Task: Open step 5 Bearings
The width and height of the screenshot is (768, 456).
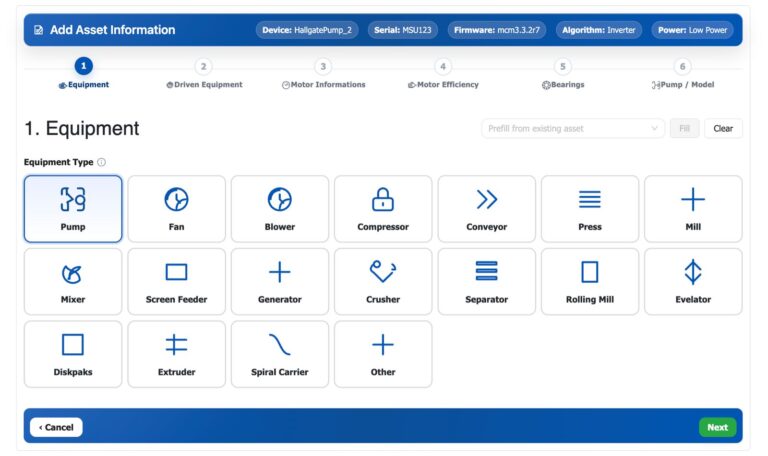Action: click(563, 74)
